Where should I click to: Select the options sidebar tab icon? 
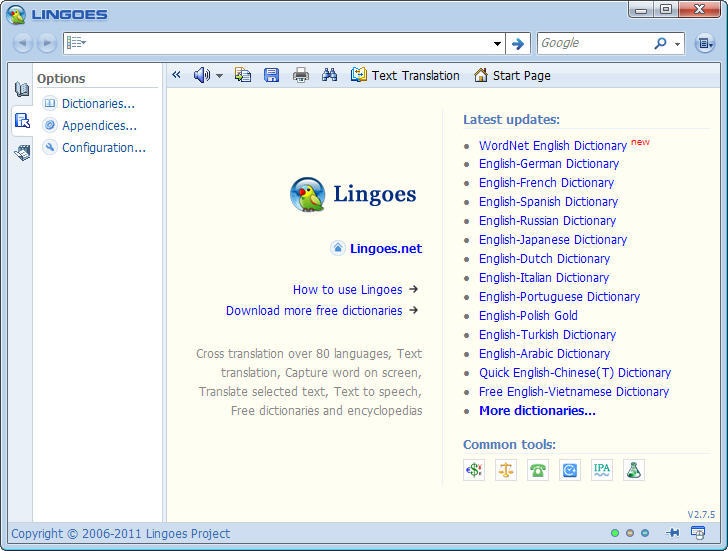[22, 121]
